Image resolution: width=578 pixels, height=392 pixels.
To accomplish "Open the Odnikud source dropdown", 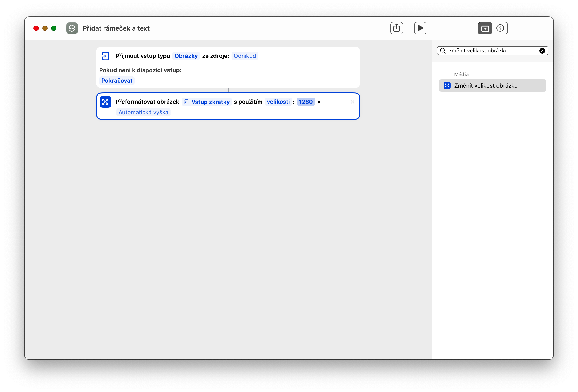I will pos(245,56).
